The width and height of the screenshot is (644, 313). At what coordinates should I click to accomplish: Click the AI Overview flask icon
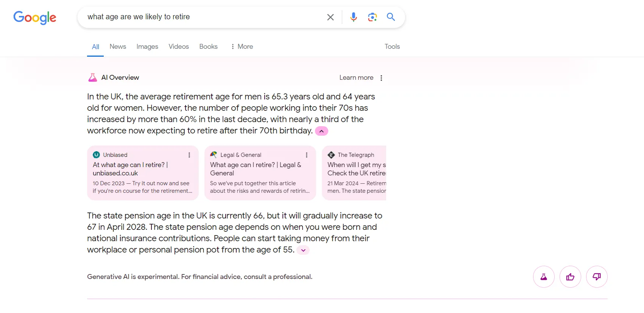[x=92, y=77]
